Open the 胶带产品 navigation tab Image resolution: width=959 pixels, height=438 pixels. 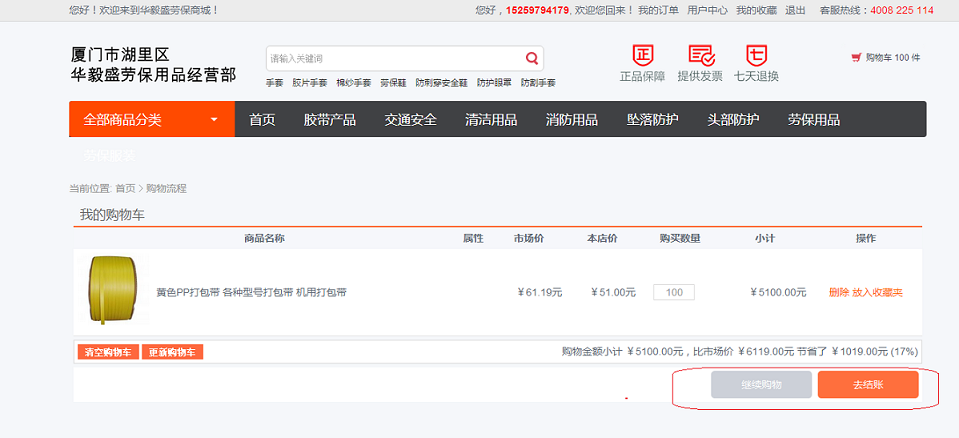pyautogui.click(x=330, y=120)
